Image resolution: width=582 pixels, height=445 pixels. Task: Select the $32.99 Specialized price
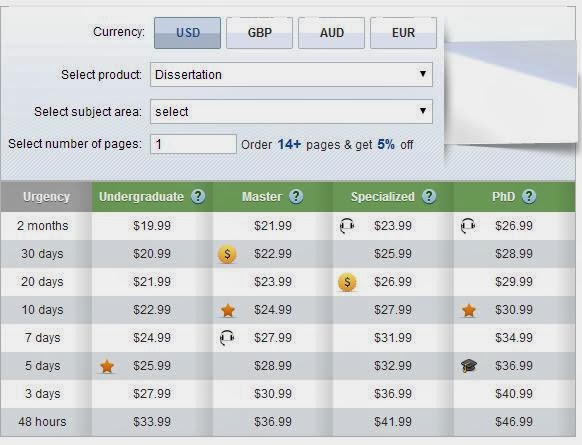[393, 366]
